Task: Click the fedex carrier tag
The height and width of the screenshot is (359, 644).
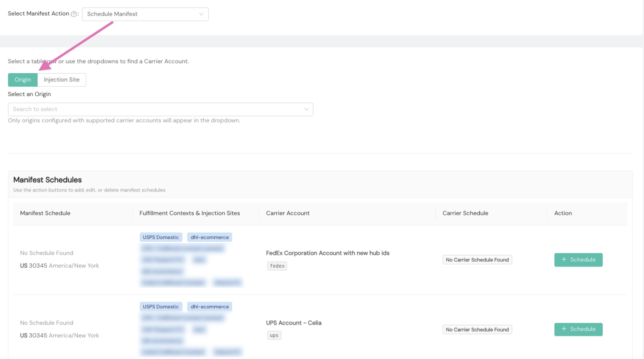Action: [277, 266]
